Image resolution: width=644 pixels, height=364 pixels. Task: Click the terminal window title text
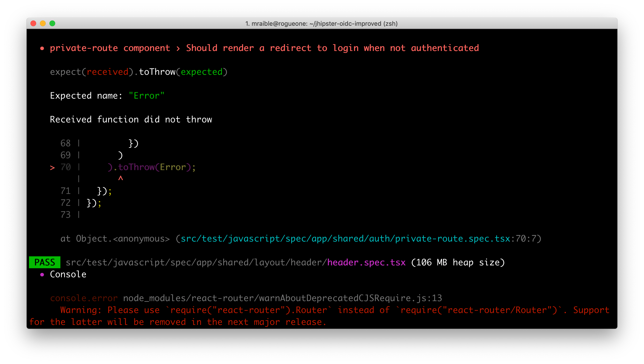321,24
